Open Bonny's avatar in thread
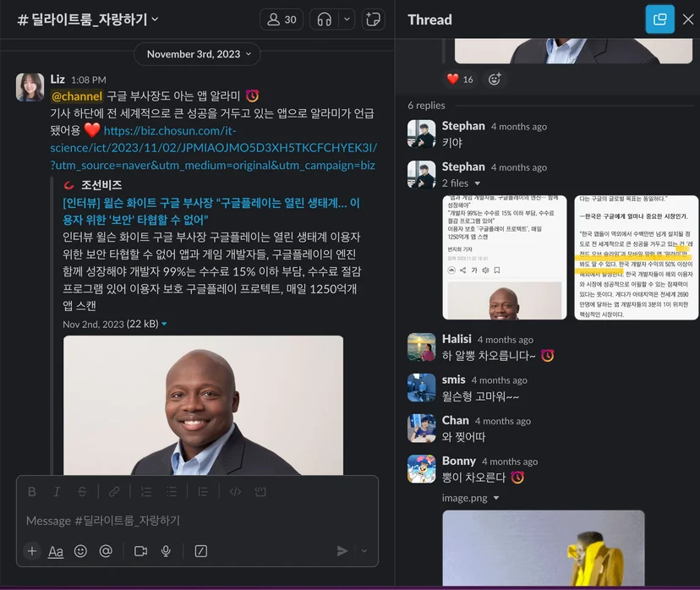The height and width of the screenshot is (590, 700). click(x=421, y=468)
